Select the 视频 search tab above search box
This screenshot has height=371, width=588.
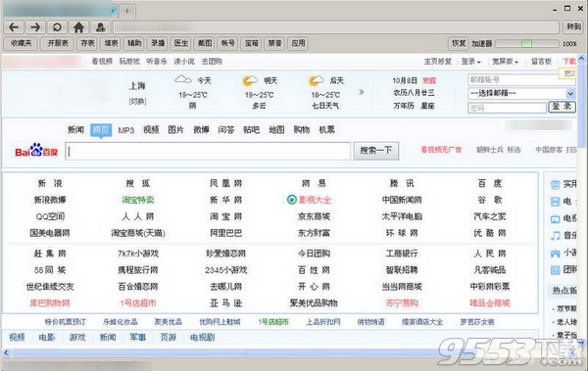pos(151,129)
